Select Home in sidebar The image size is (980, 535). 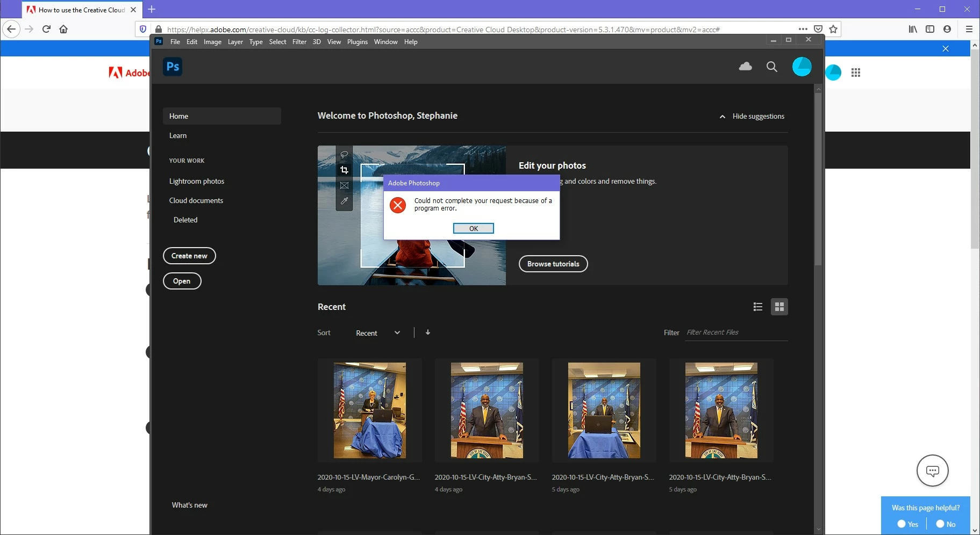tap(221, 116)
